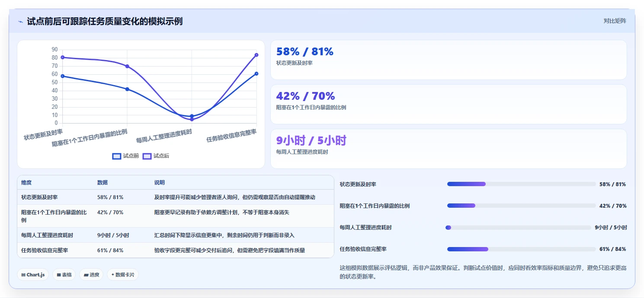Select the 阻塞在1个工作日内暴露的比例 table row name
This screenshot has height=298, width=644.
[54, 216]
